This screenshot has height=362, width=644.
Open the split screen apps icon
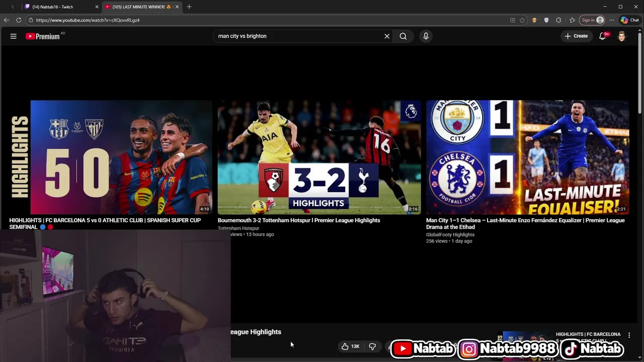(513, 20)
